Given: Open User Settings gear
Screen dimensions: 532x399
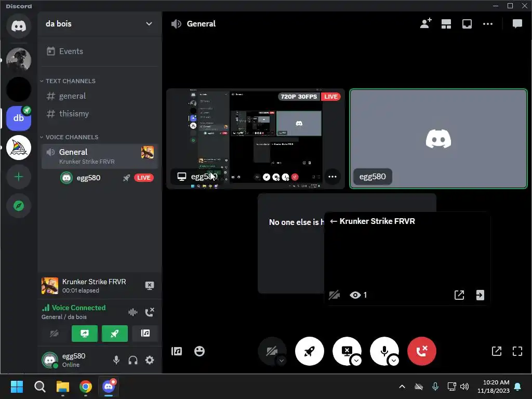Looking at the screenshot, I should point(150,360).
